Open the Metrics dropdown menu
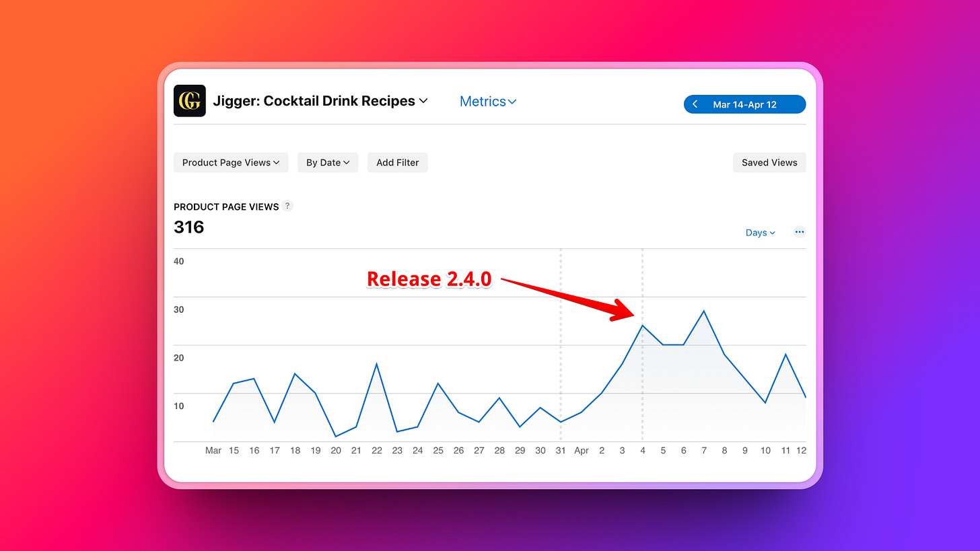Image resolution: width=980 pixels, height=551 pixels. click(x=488, y=102)
